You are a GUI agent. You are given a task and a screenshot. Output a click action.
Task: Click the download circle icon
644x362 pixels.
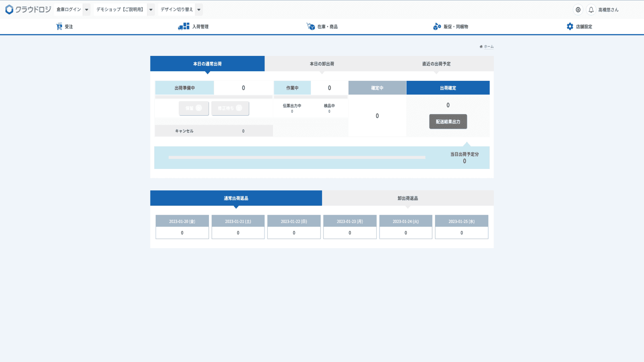pyautogui.click(x=578, y=10)
